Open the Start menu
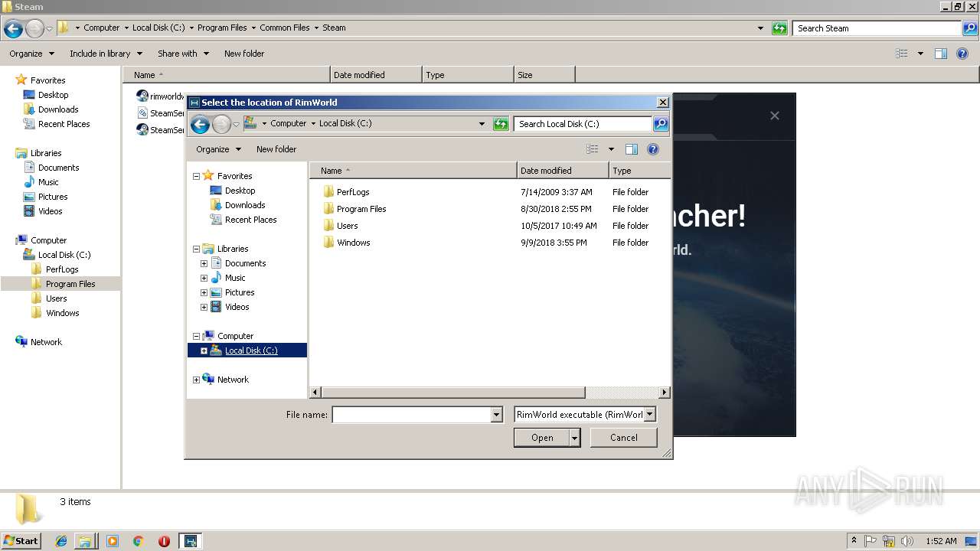Viewport: 980px width, 551px height. tap(21, 540)
